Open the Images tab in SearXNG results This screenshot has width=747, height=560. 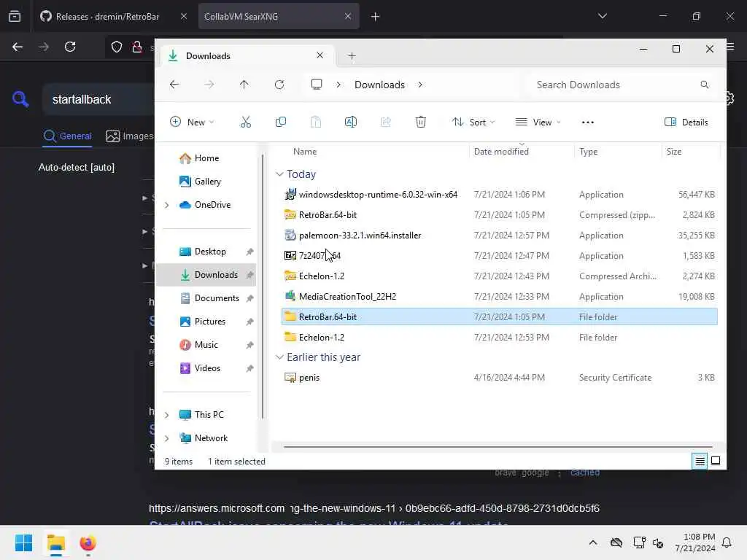click(x=130, y=136)
